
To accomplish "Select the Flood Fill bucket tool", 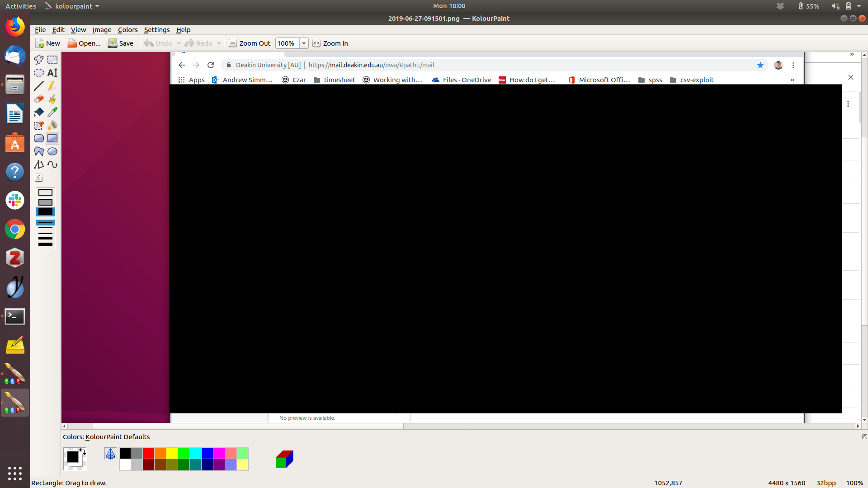I will [39, 112].
